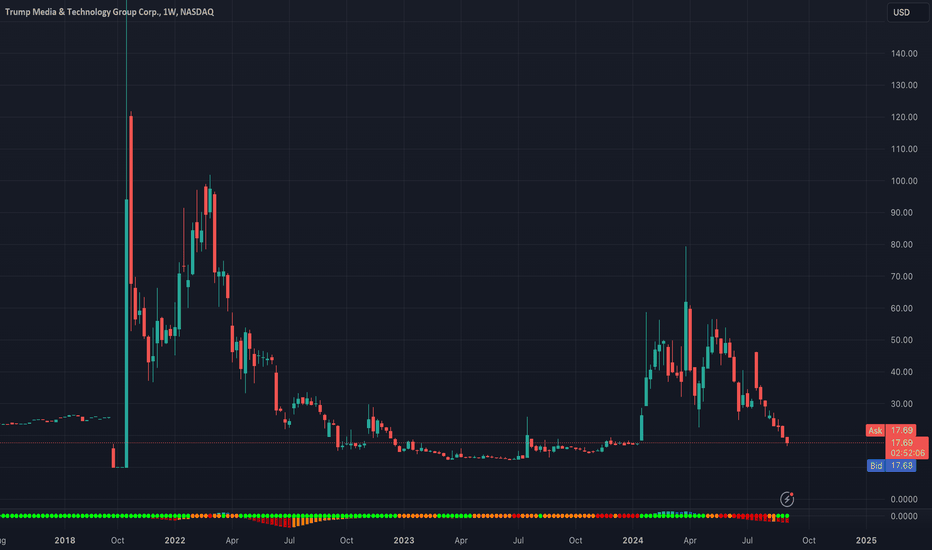Click the 2024 time axis label
This screenshot has width=932, height=550.
632,540
